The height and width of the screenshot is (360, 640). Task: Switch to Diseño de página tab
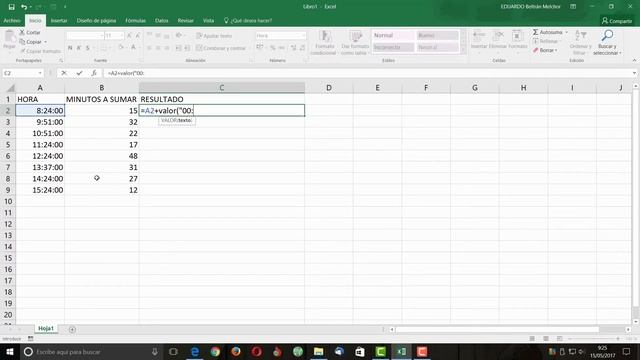coord(96,20)
